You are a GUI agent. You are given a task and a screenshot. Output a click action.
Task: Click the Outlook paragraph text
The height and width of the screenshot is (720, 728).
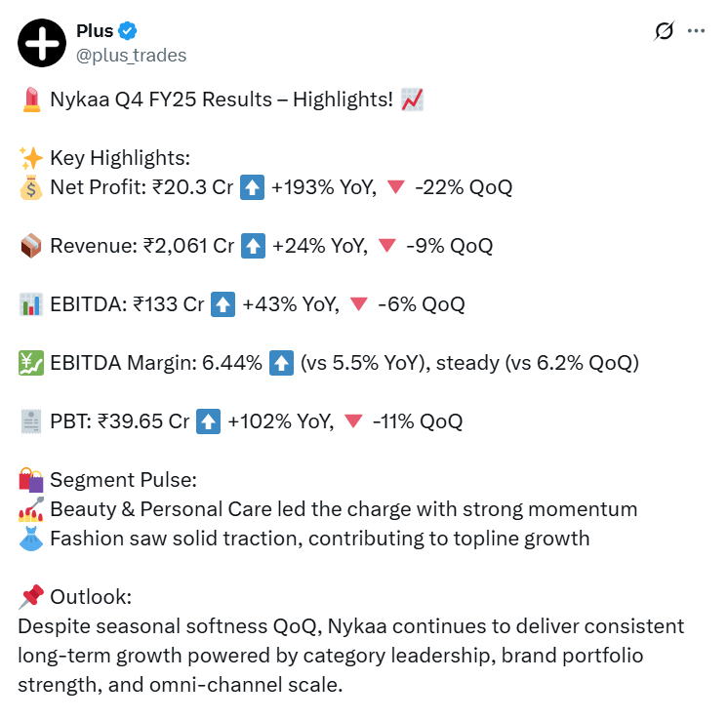coord(351,656)
